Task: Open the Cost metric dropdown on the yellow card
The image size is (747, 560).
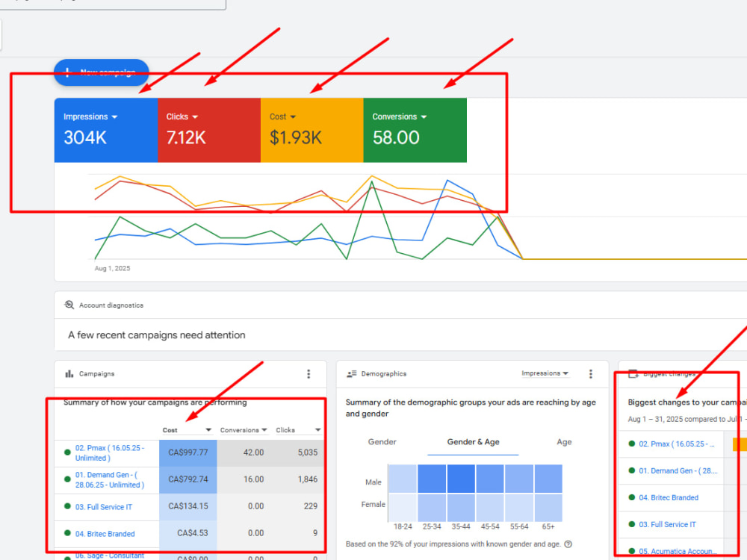Action: (x=282, y=116)
